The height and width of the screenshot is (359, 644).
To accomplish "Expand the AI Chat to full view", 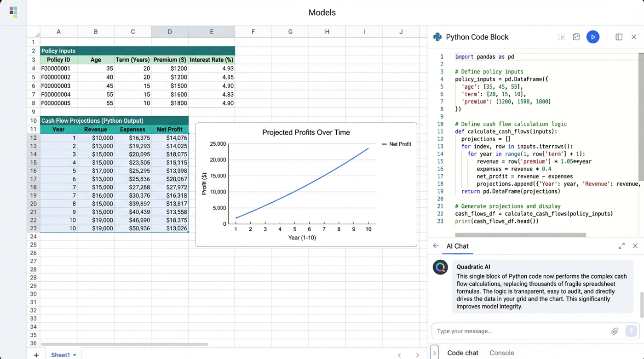I will click(x=621, y=246).
